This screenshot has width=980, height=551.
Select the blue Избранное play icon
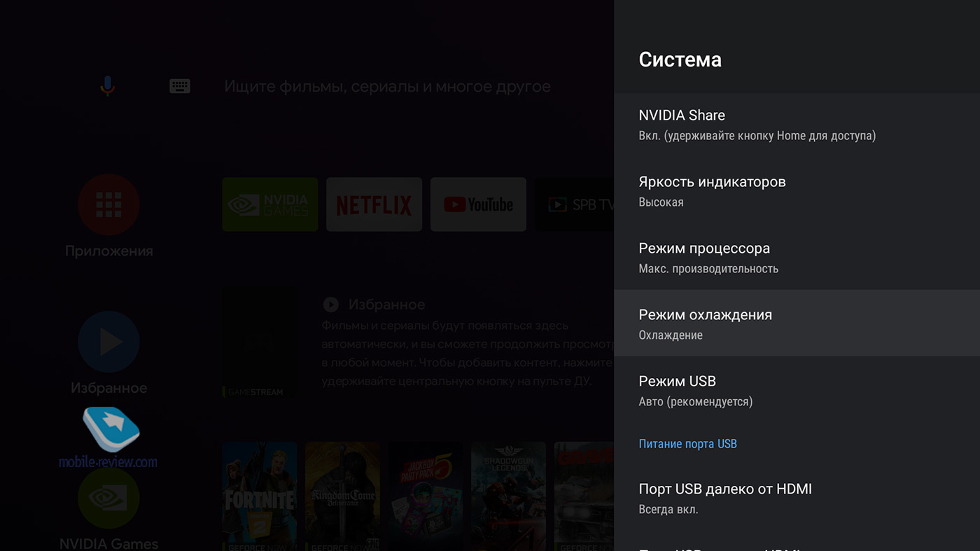pyautogui.click(x=108, y=342)
